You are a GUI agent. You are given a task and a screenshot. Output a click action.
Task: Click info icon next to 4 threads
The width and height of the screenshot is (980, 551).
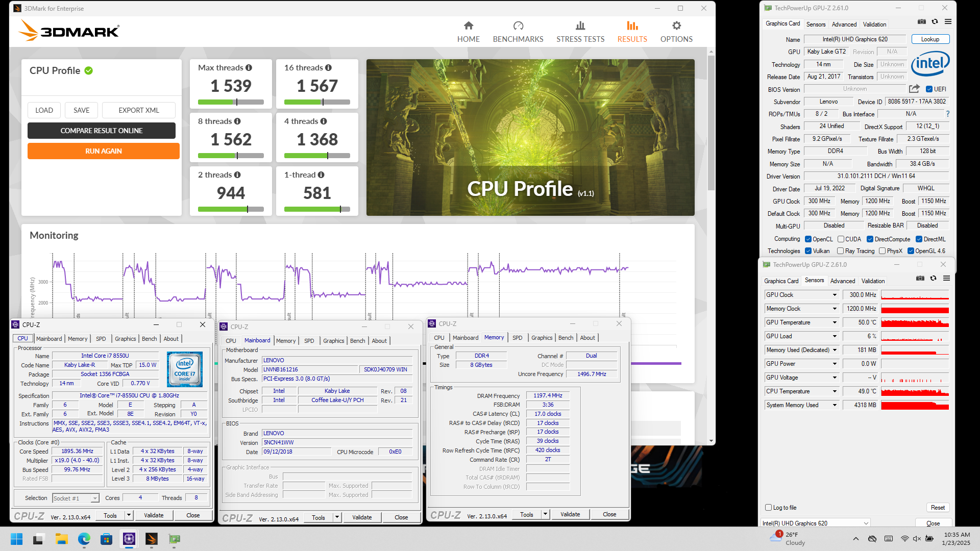pos(324,121)
